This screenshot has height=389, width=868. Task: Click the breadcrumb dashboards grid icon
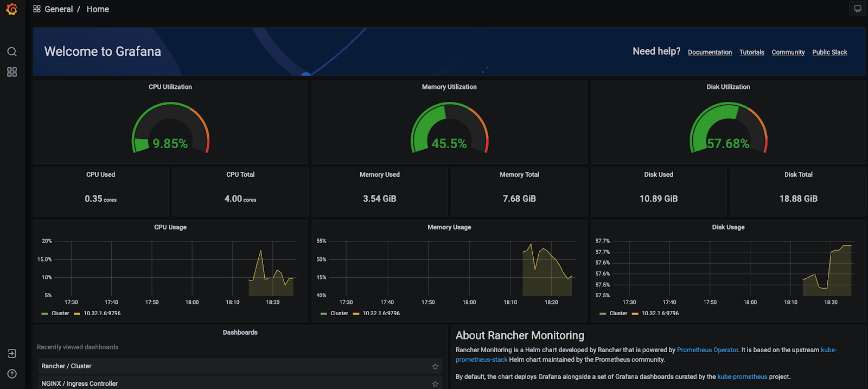37,9
